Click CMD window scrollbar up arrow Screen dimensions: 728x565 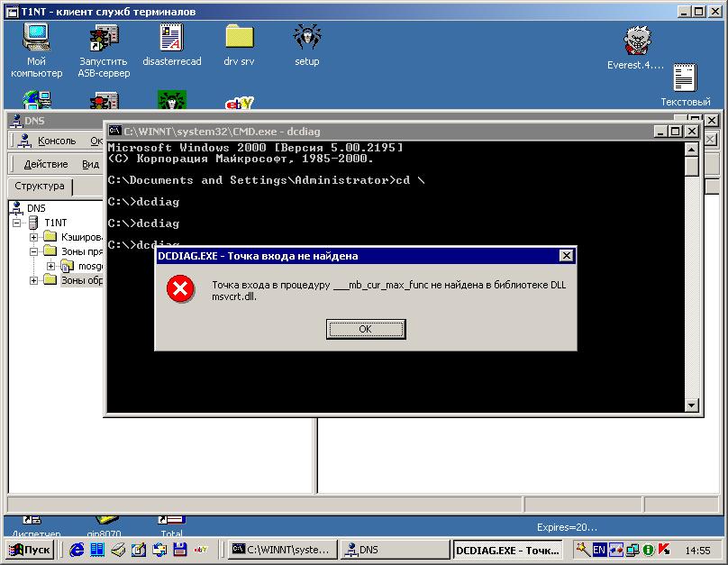coord(691,150)
